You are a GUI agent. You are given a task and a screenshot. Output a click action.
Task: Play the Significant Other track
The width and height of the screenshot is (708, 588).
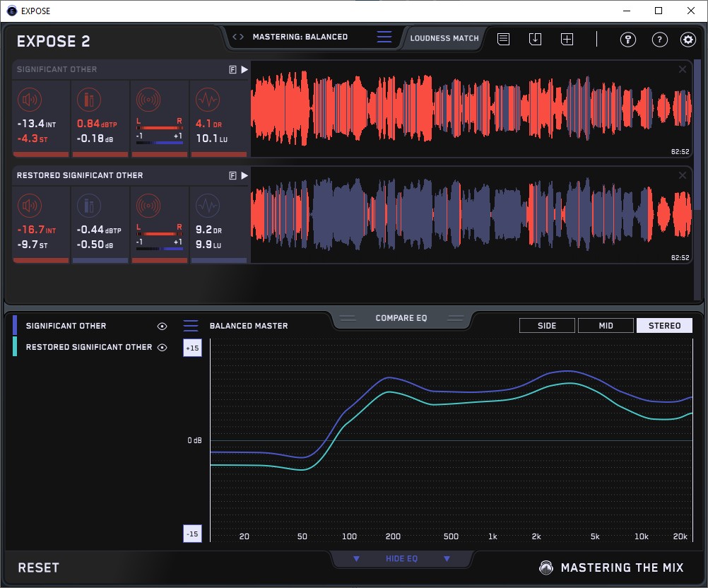tap(244, 69)
